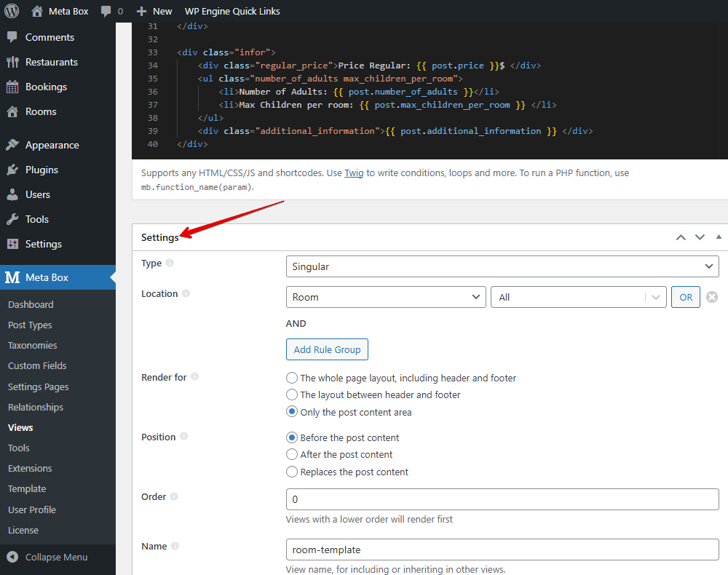Open the Type dropdown set to Singular
728x575 pixels.
502,266
